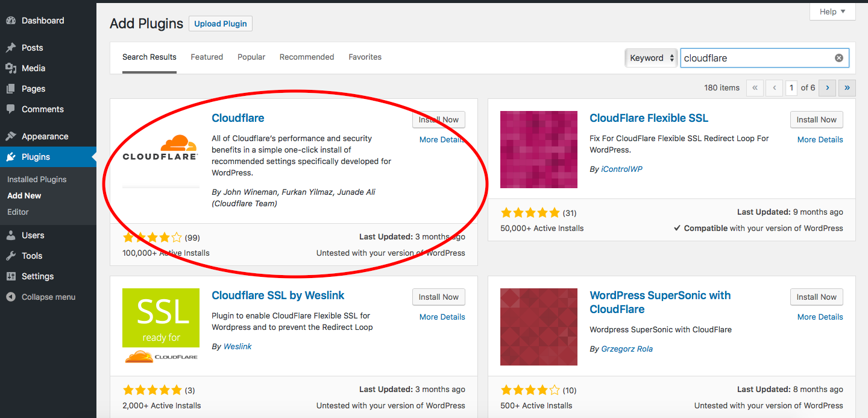Open the plugin Editor submenu item
This screenshot has height=418, width=868.
click(x=18, y=212)
